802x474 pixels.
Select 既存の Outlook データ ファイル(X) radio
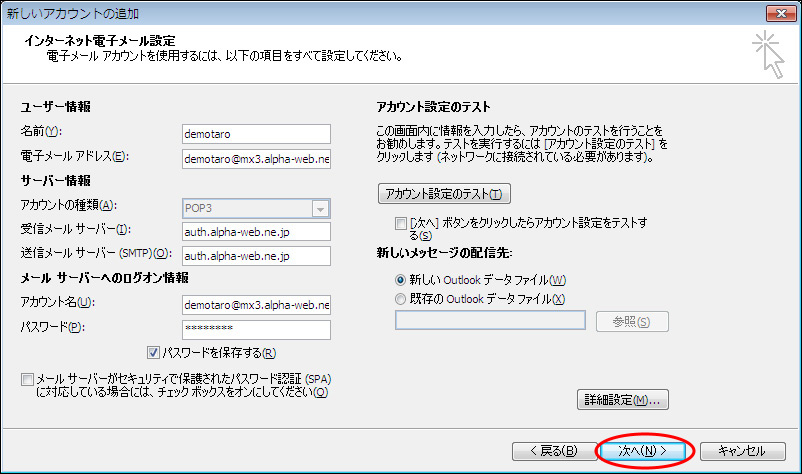(x=400, y=299)
